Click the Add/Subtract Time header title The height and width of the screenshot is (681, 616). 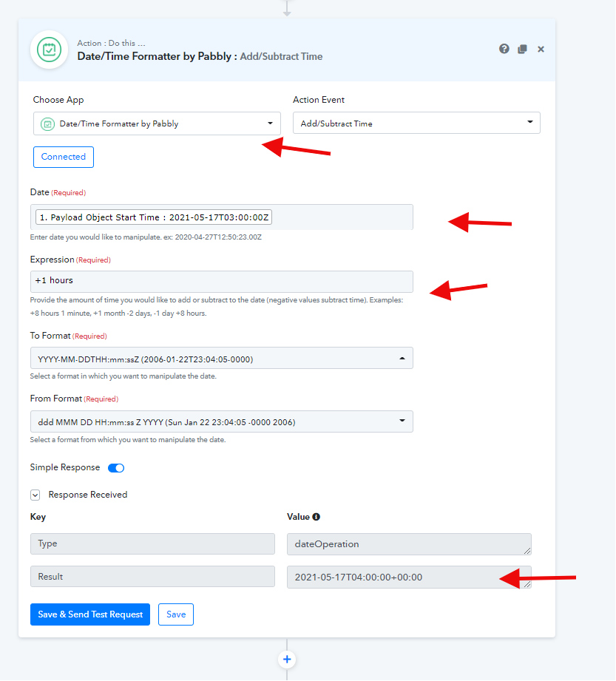point(281,56)
